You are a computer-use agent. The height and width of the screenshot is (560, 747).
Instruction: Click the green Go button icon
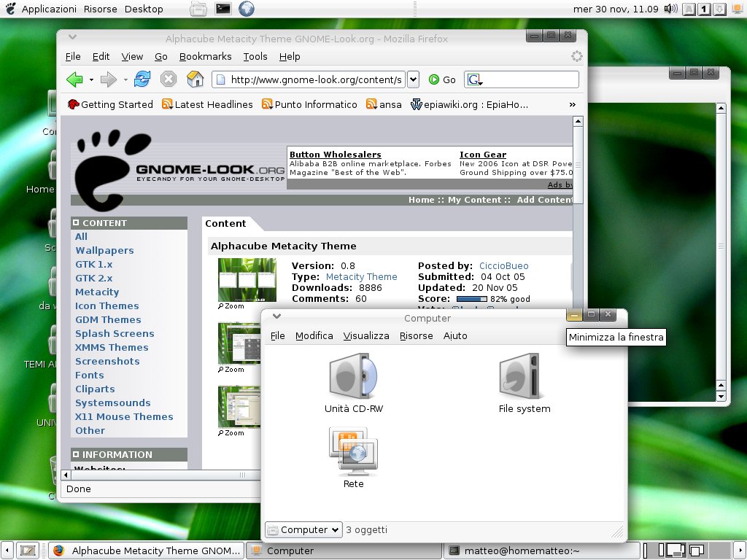click(x=433, y=79)
